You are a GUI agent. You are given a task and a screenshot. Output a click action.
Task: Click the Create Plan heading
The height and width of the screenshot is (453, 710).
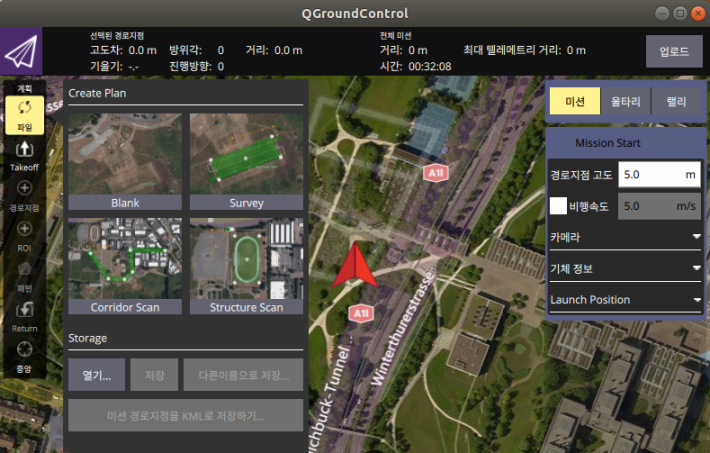pos(97,93)
